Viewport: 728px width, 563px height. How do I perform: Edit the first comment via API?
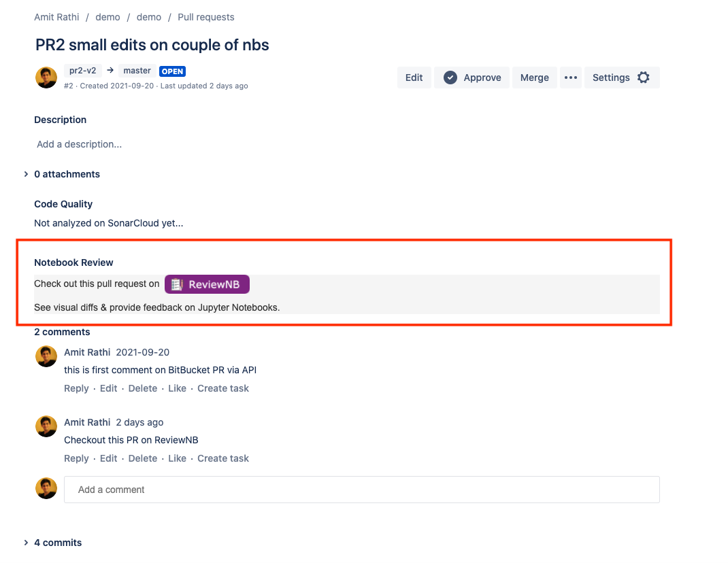click(x=109, y=388)
